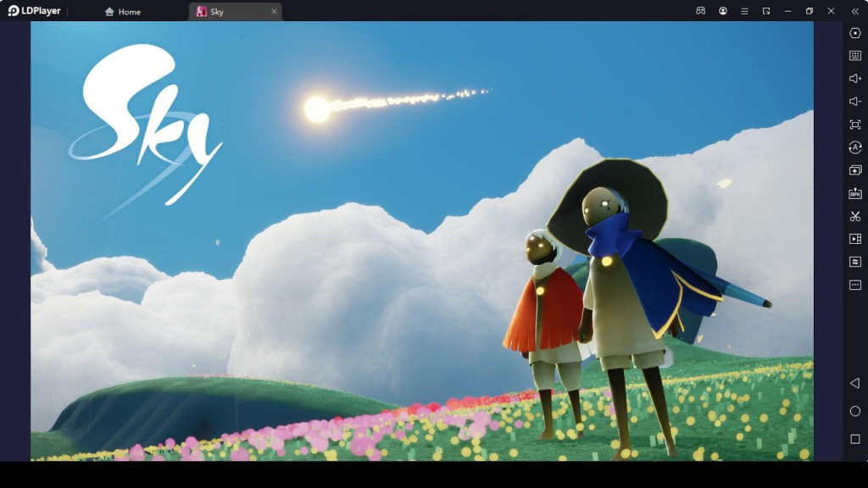Click the multi-instance manager icon
Screen dimensions: 868x488
click(x=854, y=170)
